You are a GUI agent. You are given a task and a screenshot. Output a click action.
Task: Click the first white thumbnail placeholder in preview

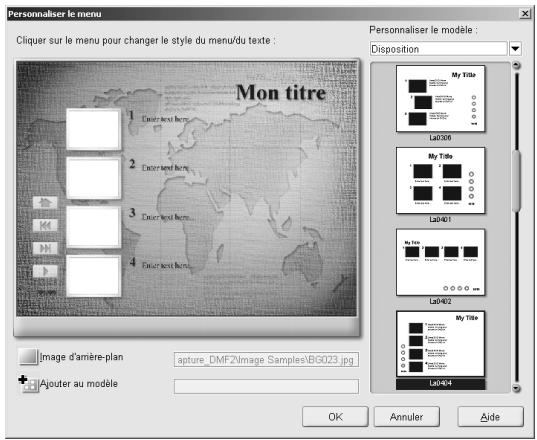tap(93, 129)
